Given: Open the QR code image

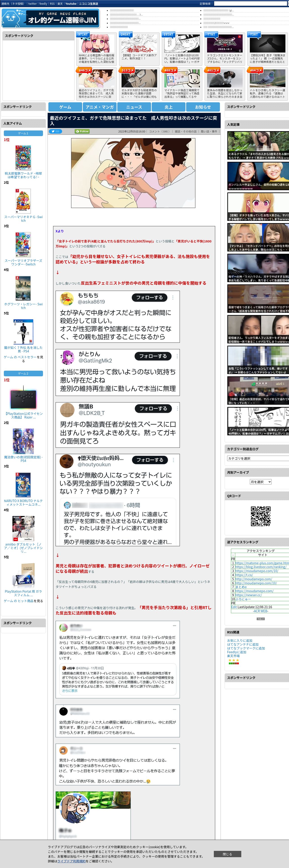Looking at the screenshot, I should (261, 516).
